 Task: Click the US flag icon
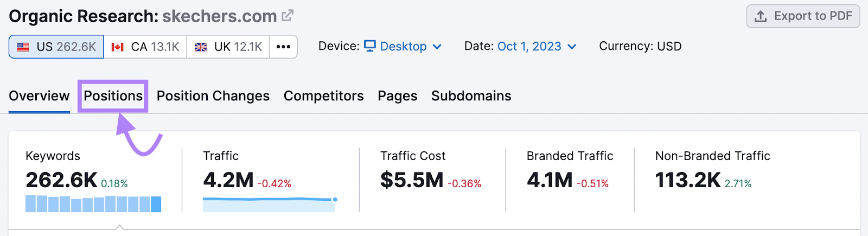(23, 47)
